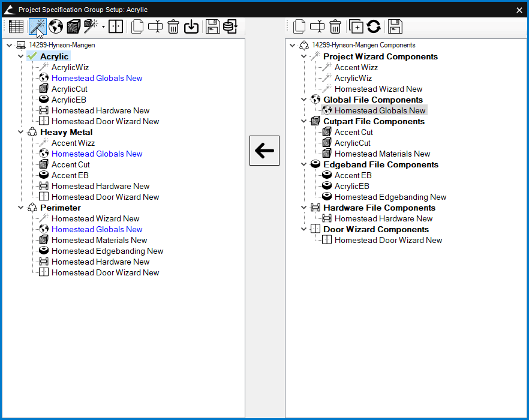Screen dimensions: 529x420
Task: Collapse the 14299-Hynson-Mangen root node
Action: 10,45
